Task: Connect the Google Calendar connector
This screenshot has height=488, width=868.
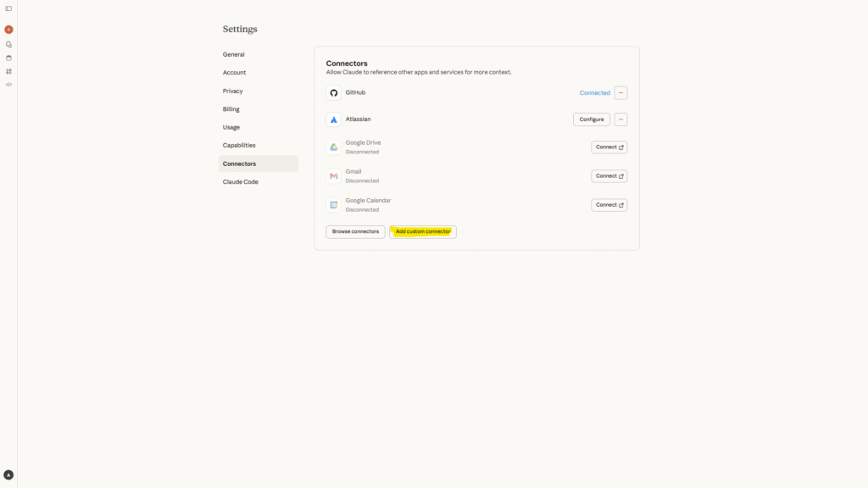Action: [x=609, y=205]
